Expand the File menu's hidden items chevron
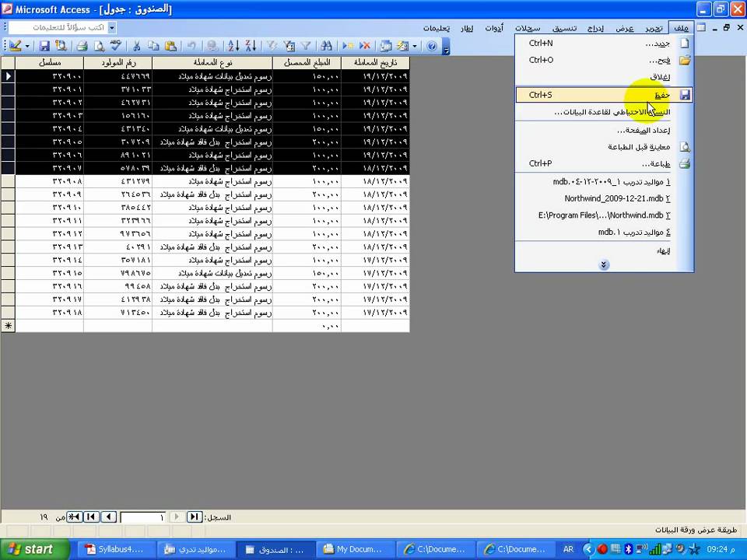The image size is (747, 560). [604, 264]
